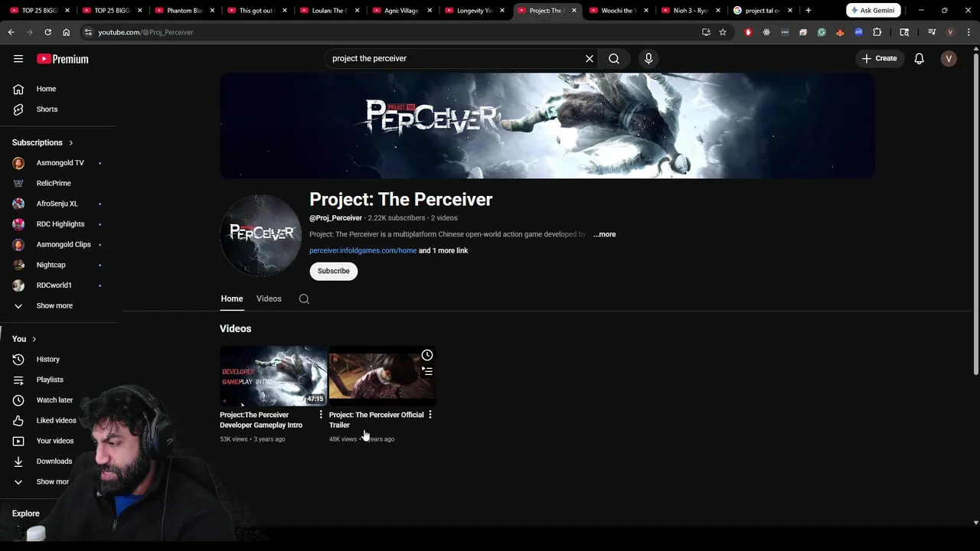
Task: Open a new browser tab
Action: click(808, 11)
